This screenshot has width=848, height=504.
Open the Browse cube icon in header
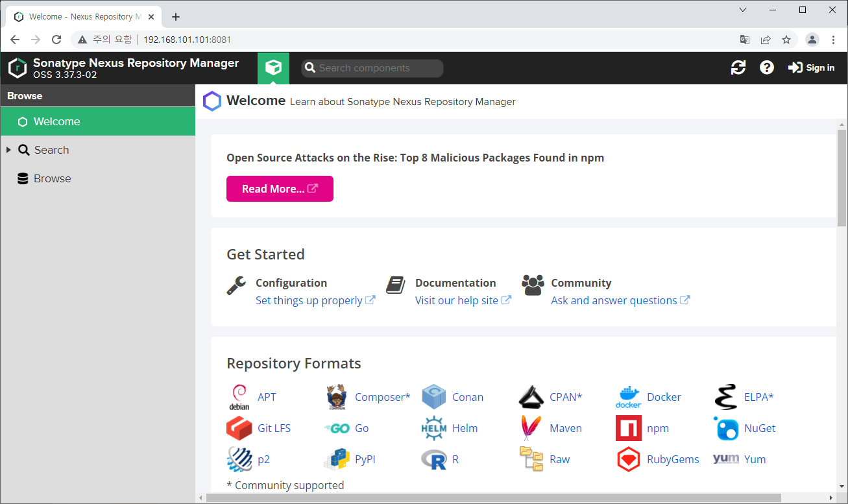click(x=273, y=68)
